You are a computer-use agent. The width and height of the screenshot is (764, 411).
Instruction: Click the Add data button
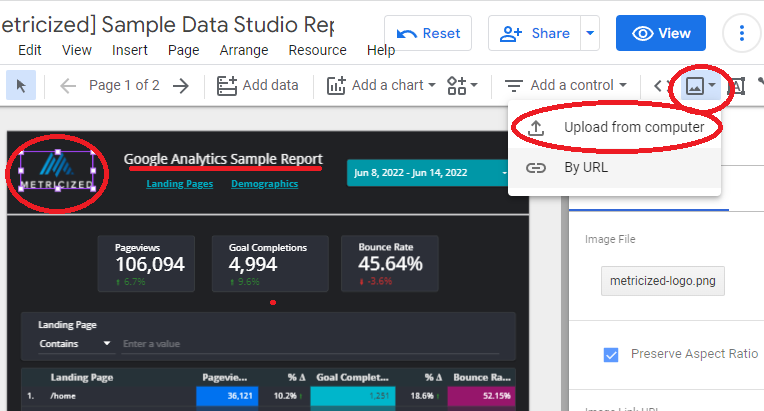click(257, 85)
